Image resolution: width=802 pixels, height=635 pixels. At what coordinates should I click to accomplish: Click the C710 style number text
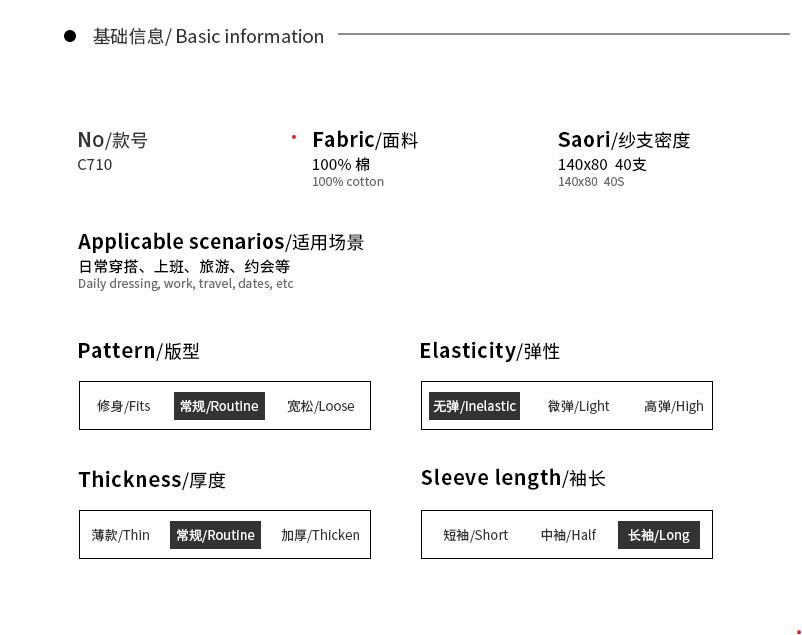pyautogui.click(x=95, y=165)
